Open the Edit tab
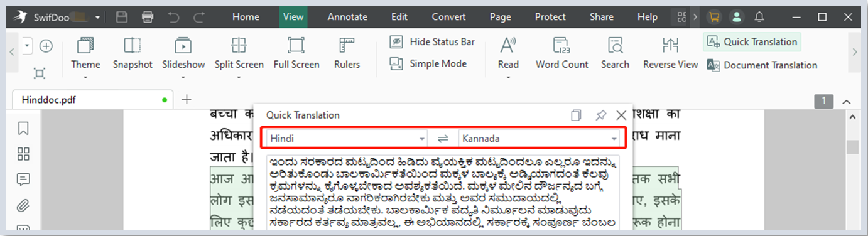The width and height of the screenshot is (868, 236). click(x=399, y=17)
